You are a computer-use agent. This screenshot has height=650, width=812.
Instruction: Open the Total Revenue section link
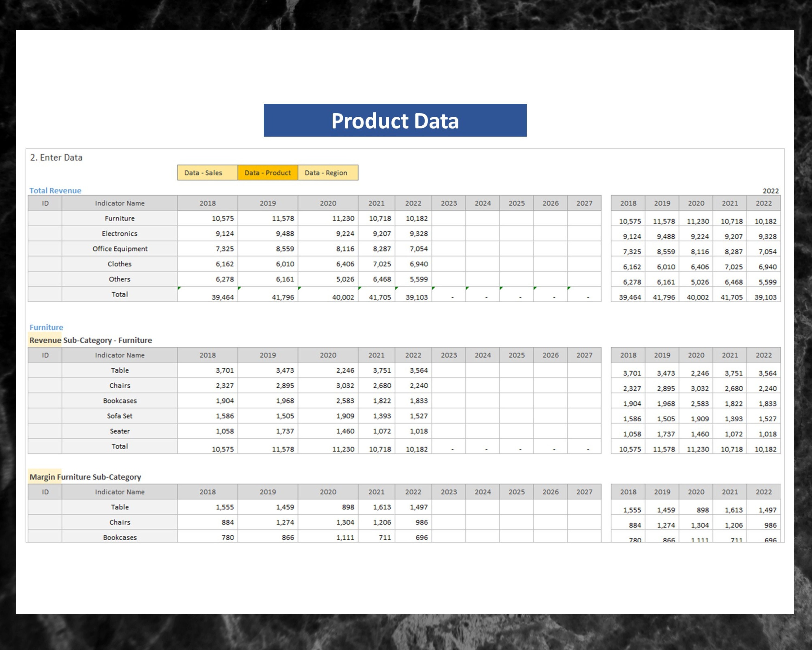click(55, 191)
